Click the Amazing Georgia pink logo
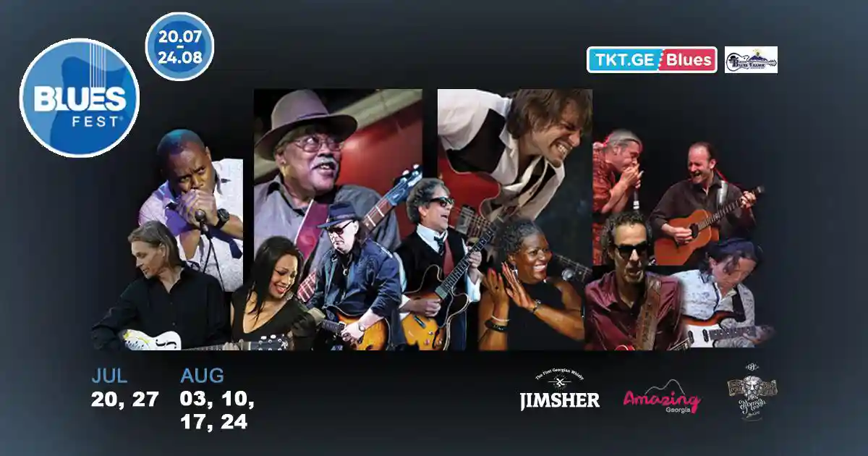This screenshot has width=868, height=456. pos(662,397)
